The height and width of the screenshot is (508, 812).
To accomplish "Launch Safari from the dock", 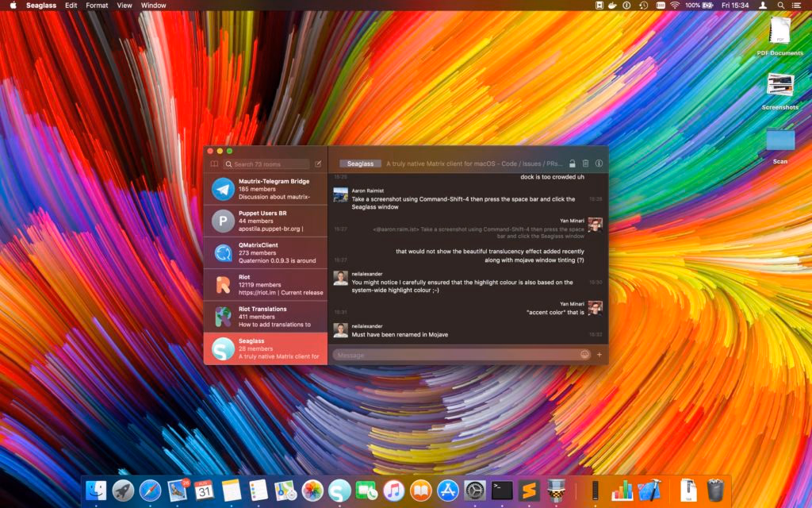I will point(150,490).
